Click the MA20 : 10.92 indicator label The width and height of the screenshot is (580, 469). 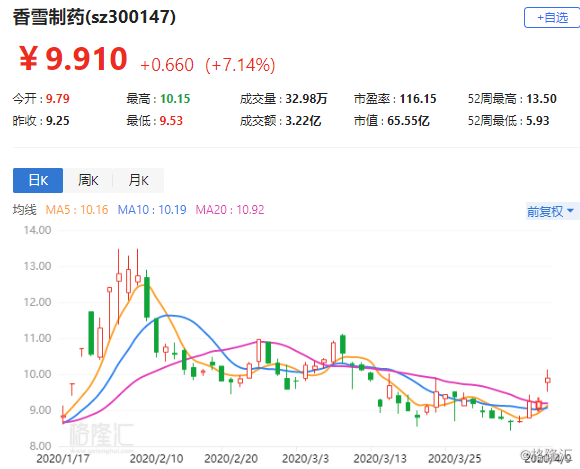tap(230, 210)
